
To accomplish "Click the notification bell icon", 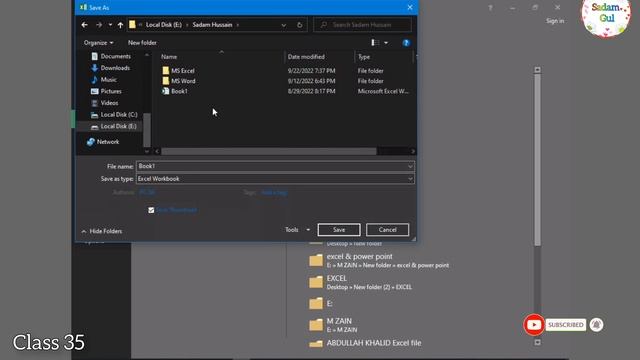I will coord(596,325).
